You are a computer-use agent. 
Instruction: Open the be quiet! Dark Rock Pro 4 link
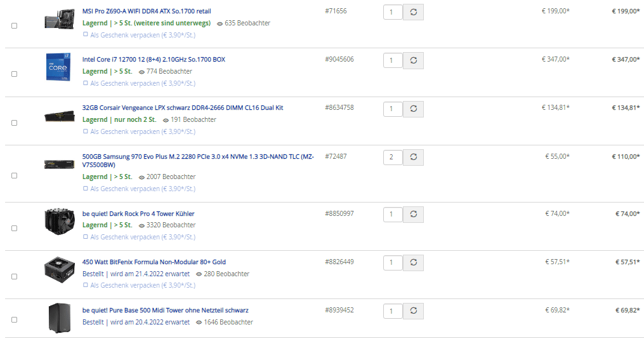click(138, 214)
